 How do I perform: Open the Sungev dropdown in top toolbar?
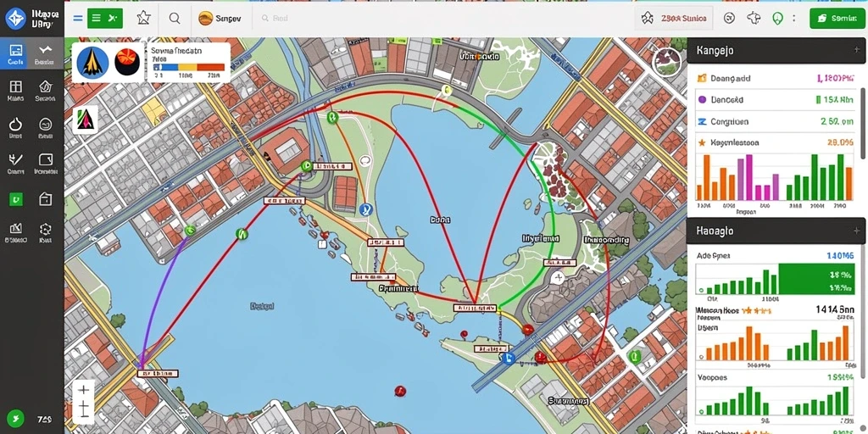[x=220, y=19]
